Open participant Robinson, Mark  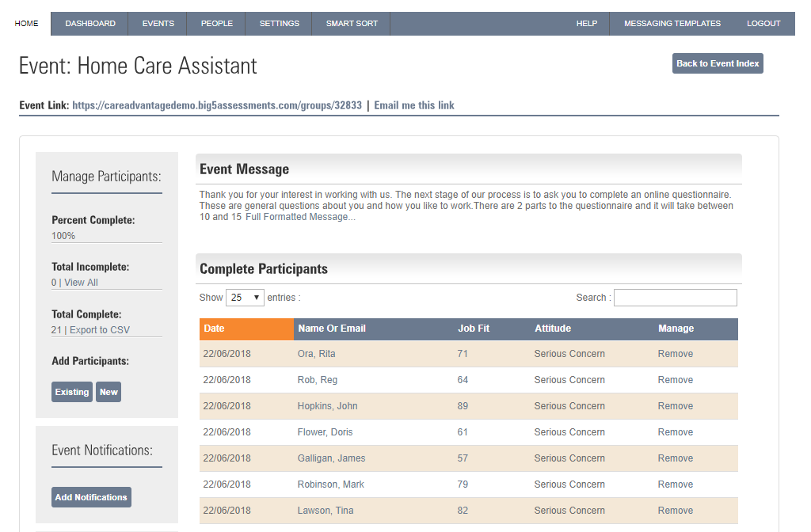click(330, 484)
